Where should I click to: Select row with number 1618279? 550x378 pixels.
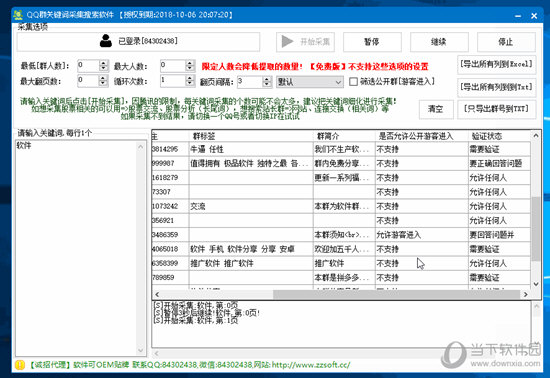tap(341, 178)
